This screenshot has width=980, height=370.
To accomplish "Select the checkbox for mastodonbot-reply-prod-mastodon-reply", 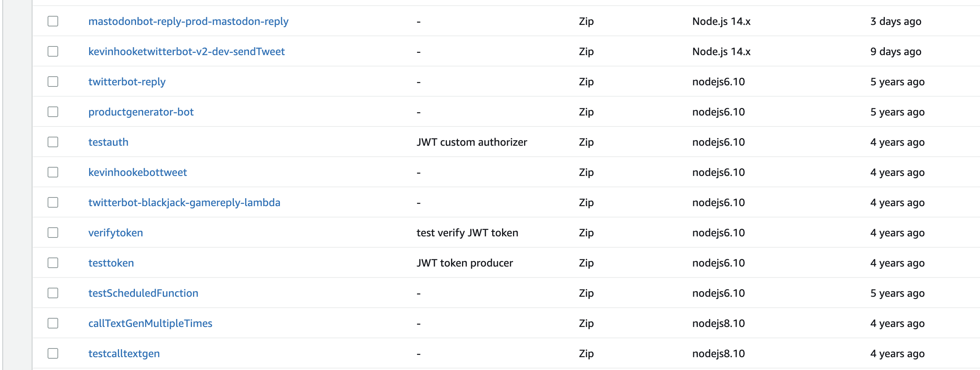I will [53, 21].
